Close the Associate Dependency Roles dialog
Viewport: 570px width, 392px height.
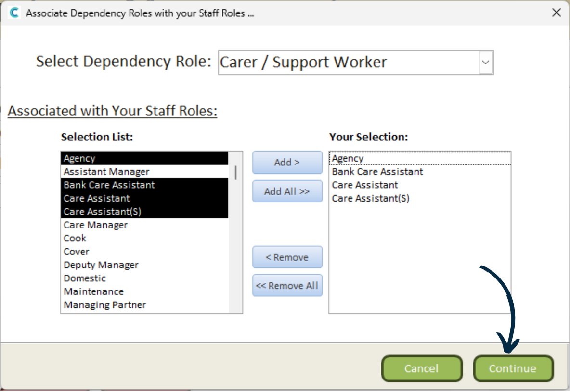click(556, 13)
